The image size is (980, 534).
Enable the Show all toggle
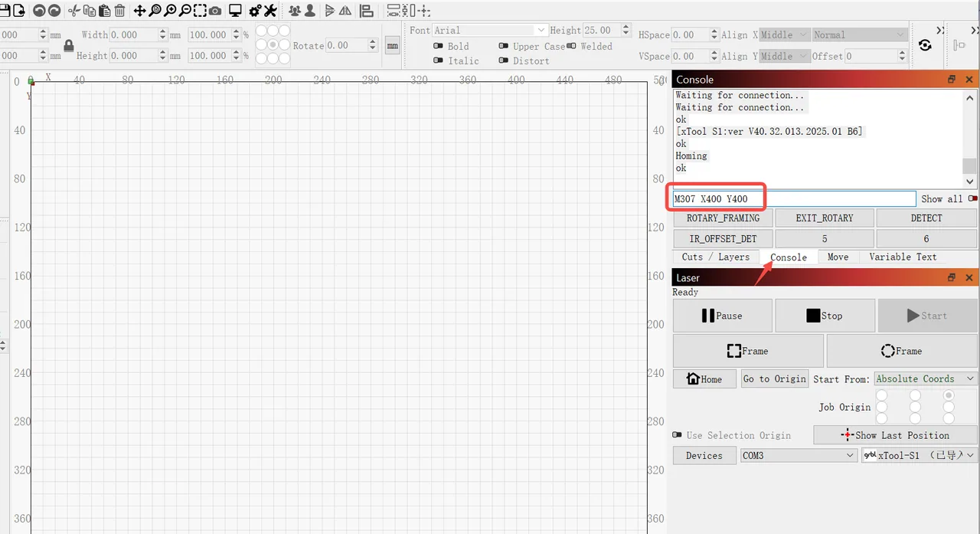coord(972,198)
